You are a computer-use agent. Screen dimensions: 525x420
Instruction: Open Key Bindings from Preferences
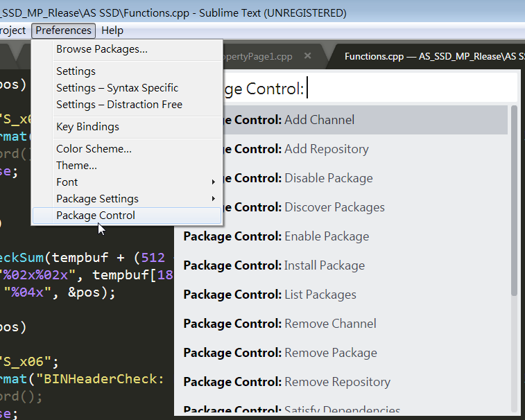pos(87,127)
